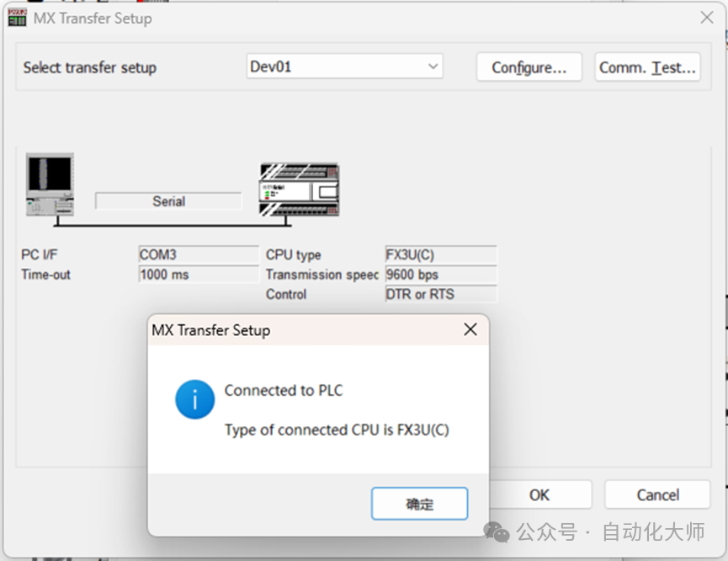
Task: Click the Configure... button
Action: click(529, 67)
